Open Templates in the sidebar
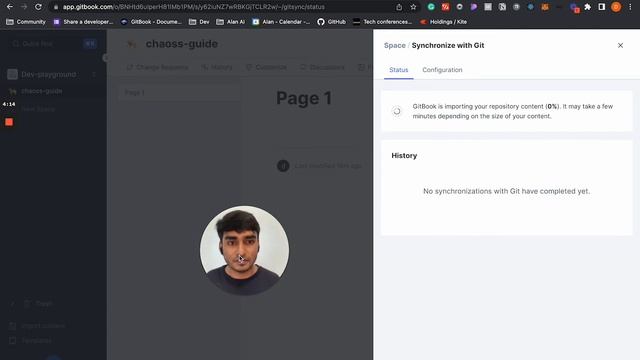The width and height of the screenshot is (640, 360). tap(31, 340)
